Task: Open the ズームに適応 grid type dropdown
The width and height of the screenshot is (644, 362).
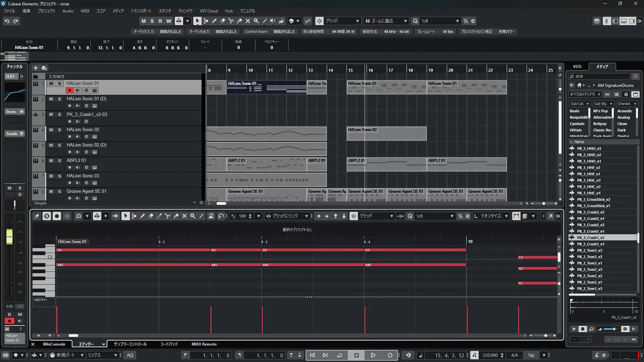Action: (x=405, y=21)
